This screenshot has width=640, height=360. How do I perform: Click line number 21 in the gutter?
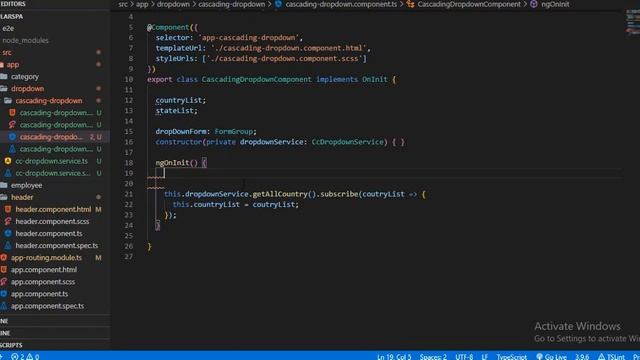coord(129,194)
